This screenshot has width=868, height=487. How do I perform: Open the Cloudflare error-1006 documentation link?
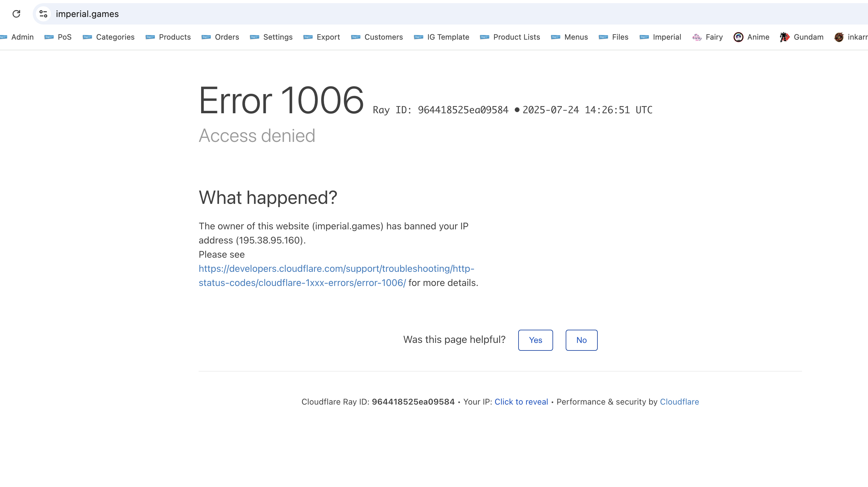pyautogui.click(x=336, y=269)
